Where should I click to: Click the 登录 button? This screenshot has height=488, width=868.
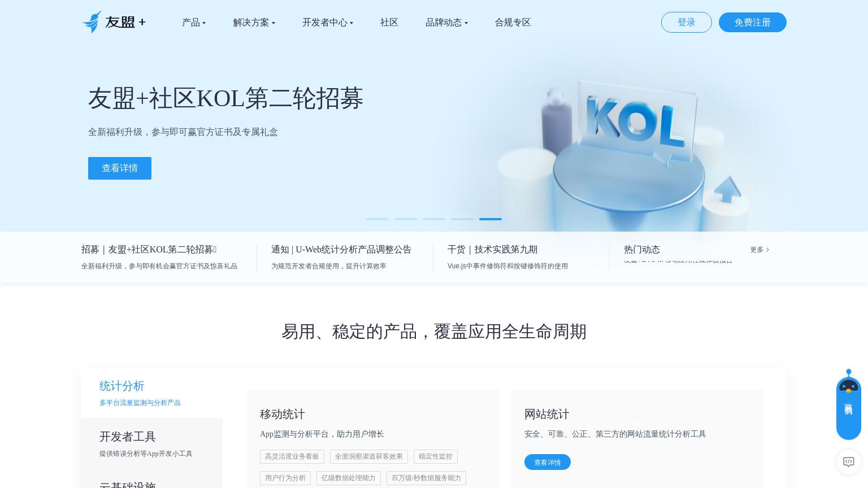click(687, 23)
